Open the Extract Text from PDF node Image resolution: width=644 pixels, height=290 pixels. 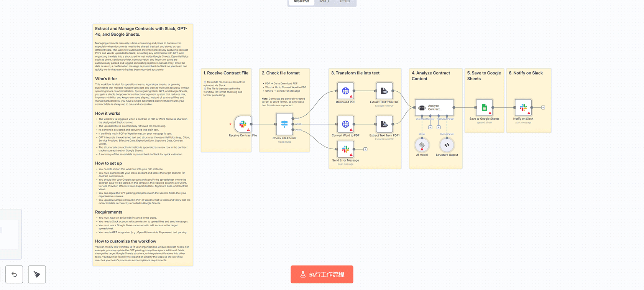tap(384, 91)
